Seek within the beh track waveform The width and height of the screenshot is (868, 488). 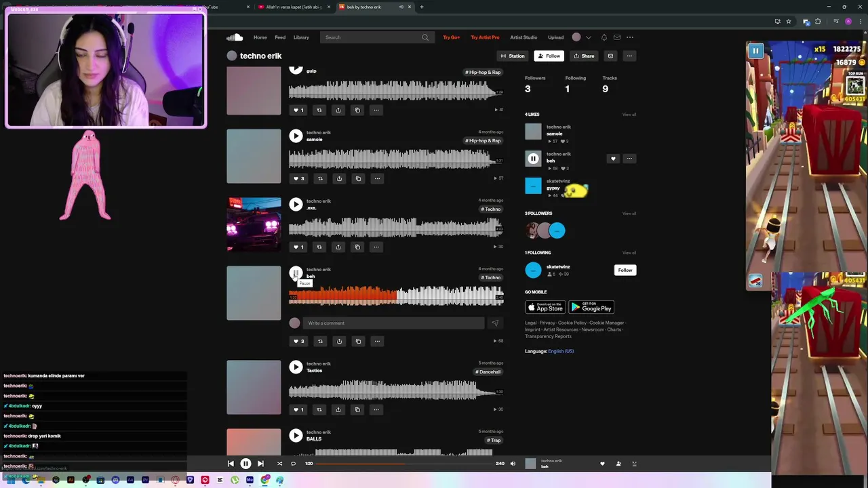(x=396, y=296)
